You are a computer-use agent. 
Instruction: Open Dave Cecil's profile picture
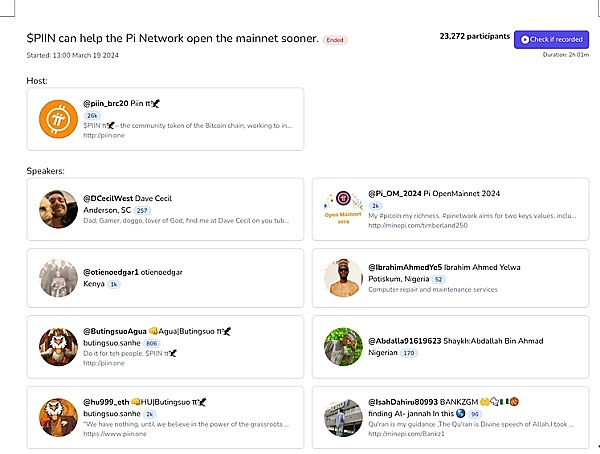coord(58,208)
